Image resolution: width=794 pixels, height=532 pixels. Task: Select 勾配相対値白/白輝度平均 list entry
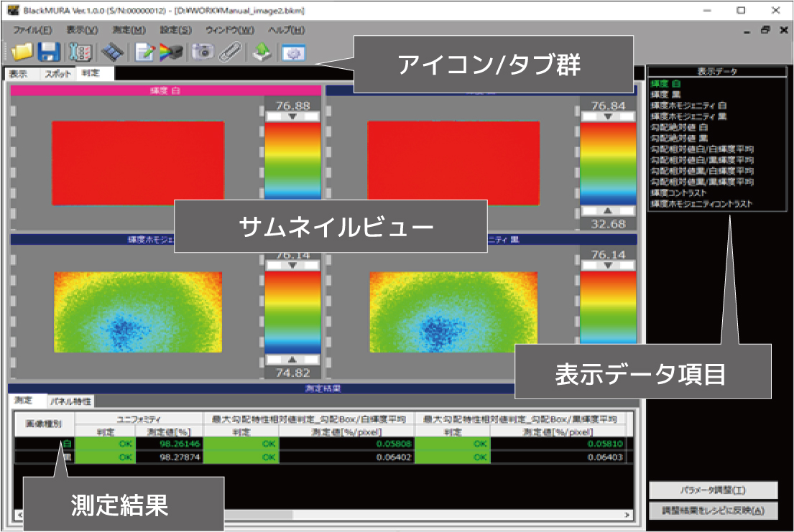click(x=702, y=149)
